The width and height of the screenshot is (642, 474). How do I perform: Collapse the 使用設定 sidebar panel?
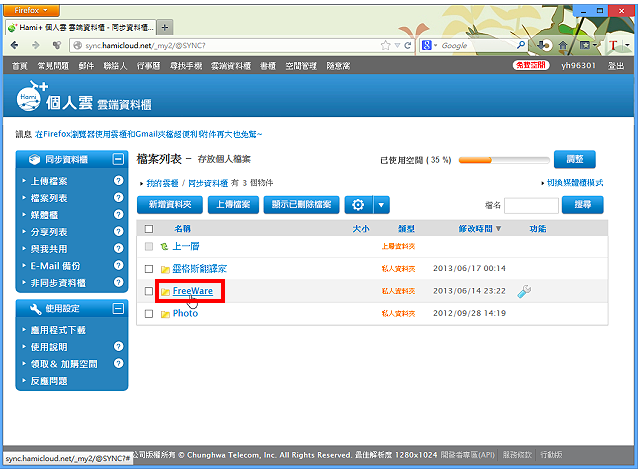(118, 308)
